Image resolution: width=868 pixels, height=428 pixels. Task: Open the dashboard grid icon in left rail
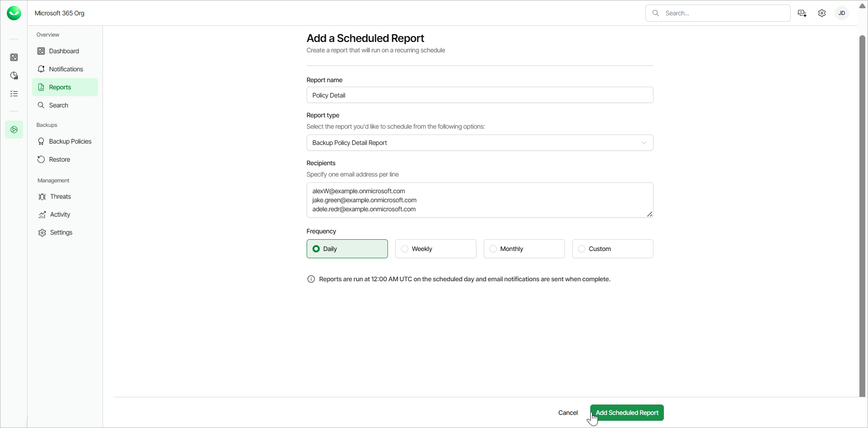point(14,57)
